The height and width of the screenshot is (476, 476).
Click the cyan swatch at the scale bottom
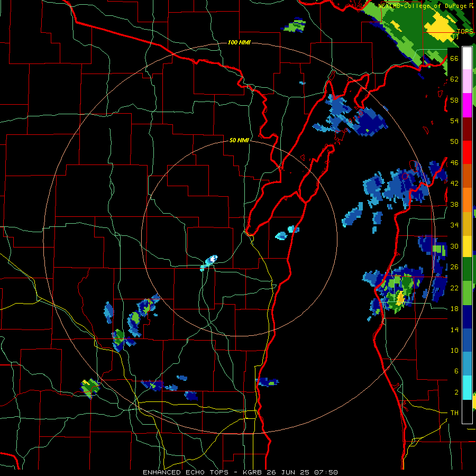coord(467,388)
